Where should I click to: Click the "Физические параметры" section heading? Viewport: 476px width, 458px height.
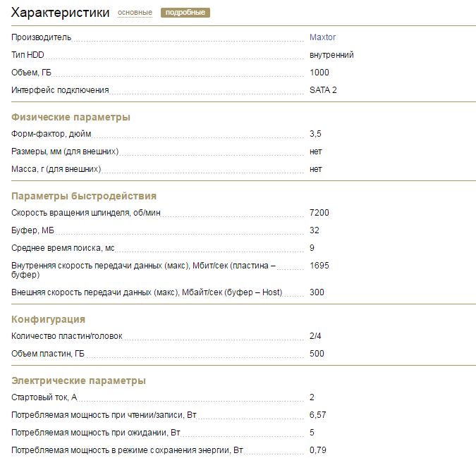71,117
